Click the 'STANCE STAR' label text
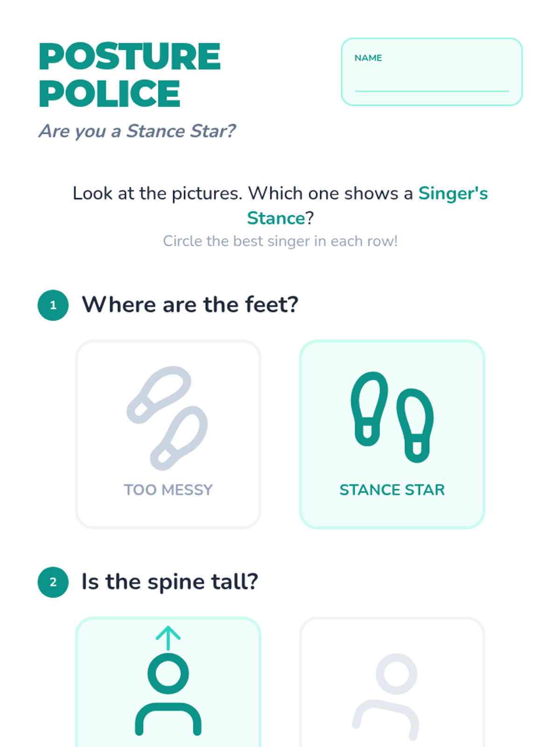560x747 pixels. tap(392, 490)
